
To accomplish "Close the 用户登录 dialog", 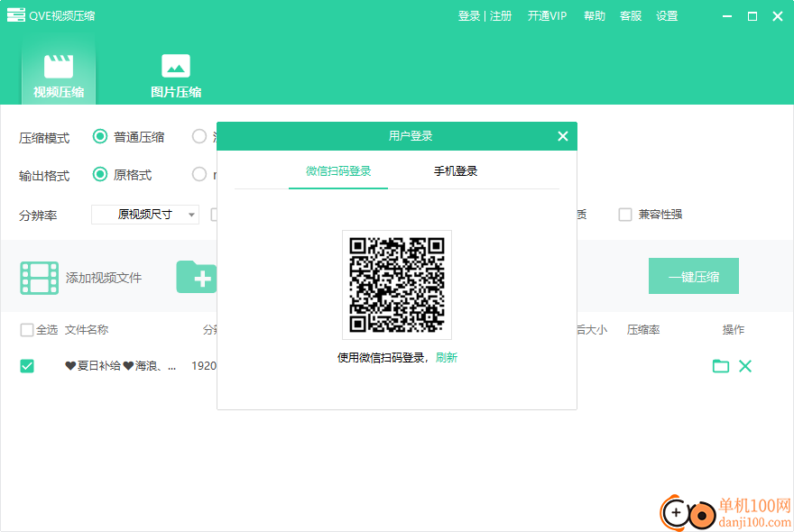I will (563, 136).
